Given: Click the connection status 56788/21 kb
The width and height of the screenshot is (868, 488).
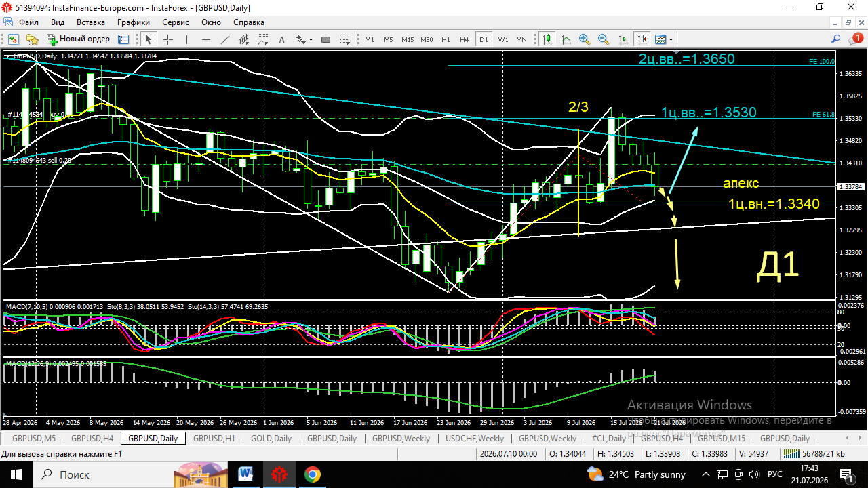Looking at the screenshot, I should pyautogui.click(x=814, y=454).
